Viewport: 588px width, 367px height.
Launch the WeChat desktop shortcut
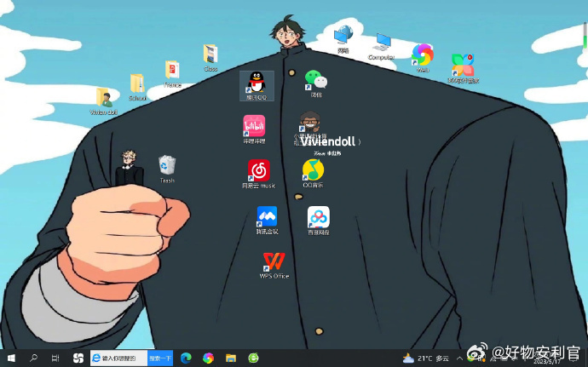316,82
